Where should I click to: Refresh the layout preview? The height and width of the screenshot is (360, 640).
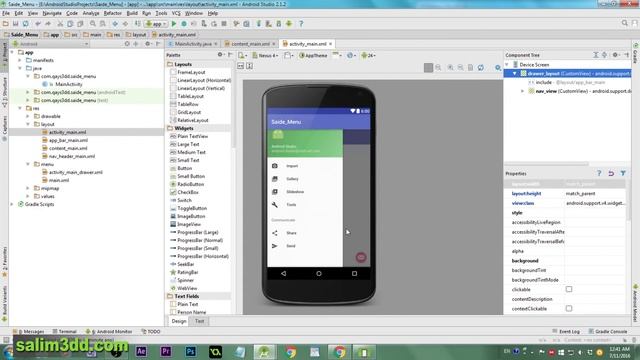click(481, 67)
